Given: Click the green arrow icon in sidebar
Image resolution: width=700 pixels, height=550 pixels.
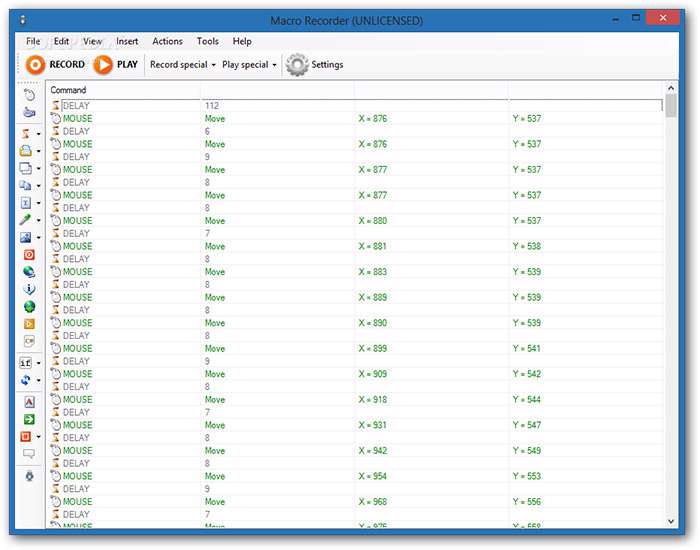Looking at the screenshot, I should pyautogui.click(x=29, y=419).
